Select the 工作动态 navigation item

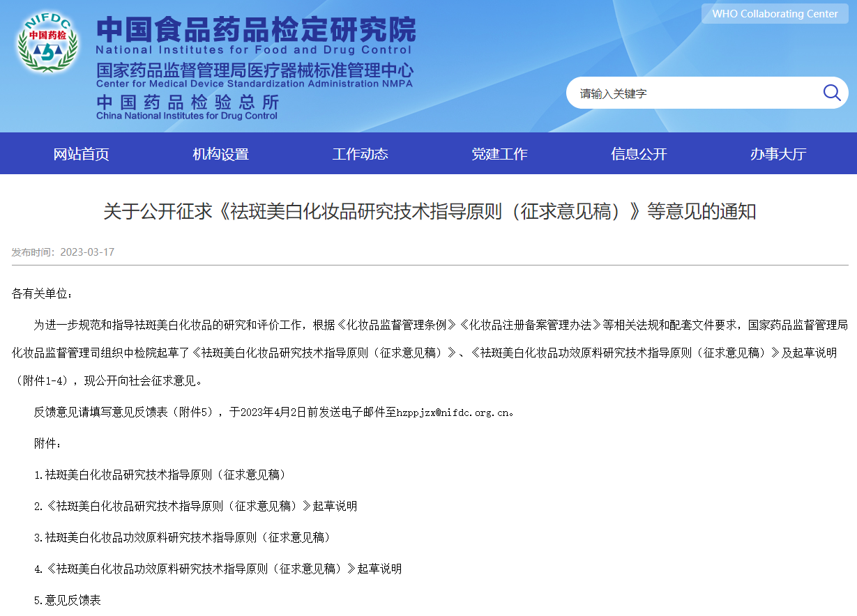point(360,154)
